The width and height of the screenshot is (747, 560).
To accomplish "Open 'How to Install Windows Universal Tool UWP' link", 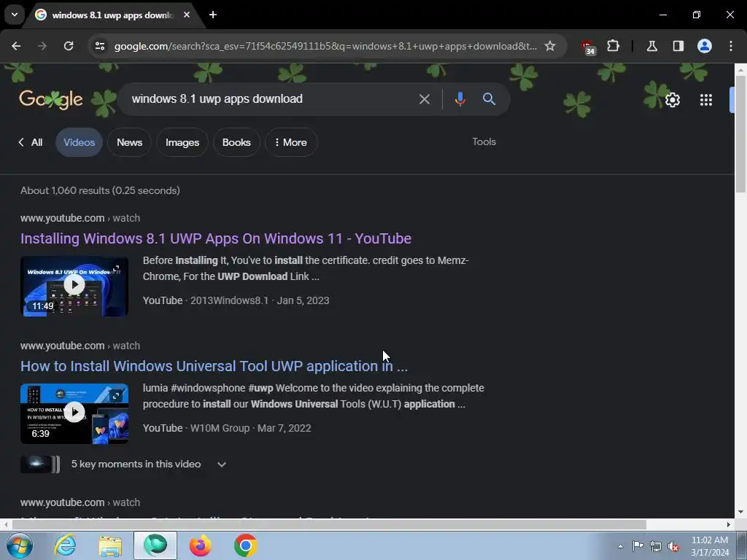I will [214, 366].
